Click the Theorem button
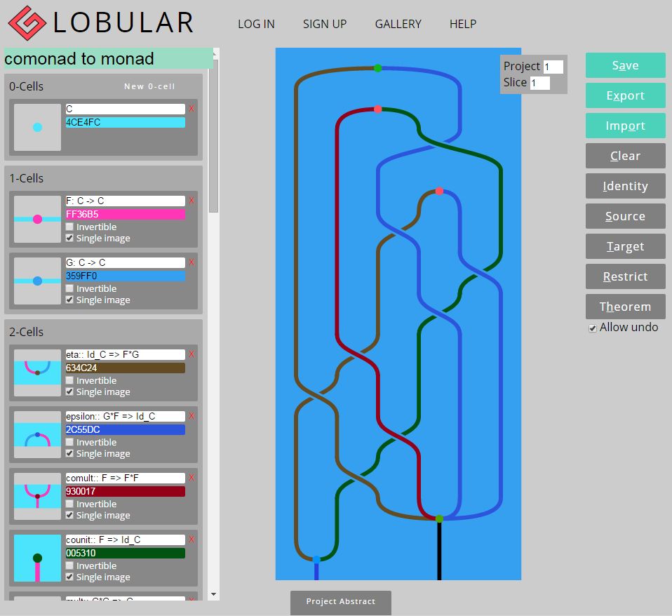The width and height of the screenshot is (672, 616). pyautogui.click(x=625, y=307)
